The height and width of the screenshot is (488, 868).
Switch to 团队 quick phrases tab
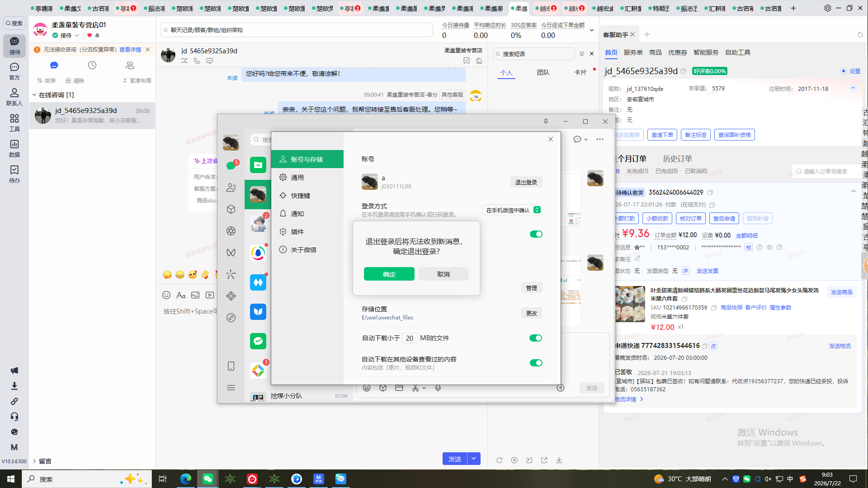[x=543, y=72]
